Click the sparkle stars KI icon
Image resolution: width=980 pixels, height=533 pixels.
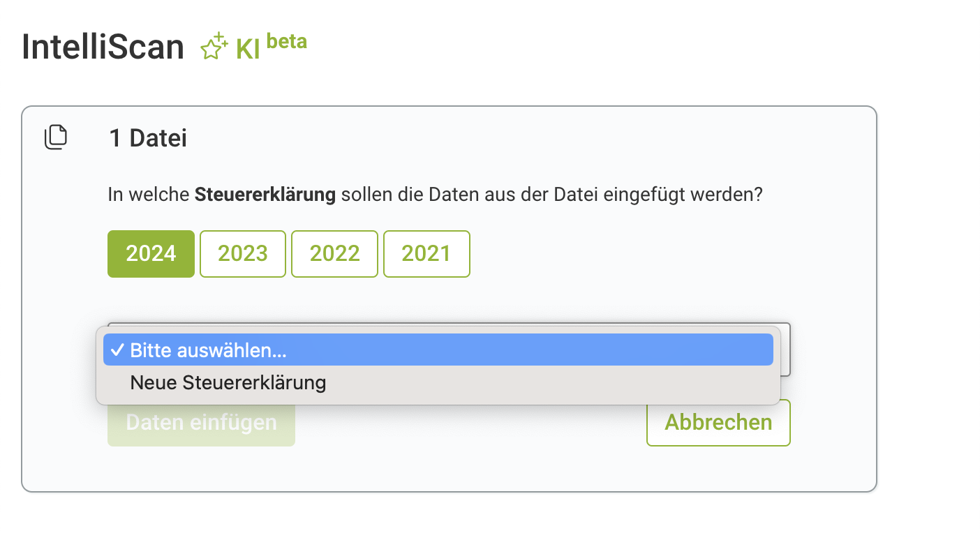click(x=214, y=46)
